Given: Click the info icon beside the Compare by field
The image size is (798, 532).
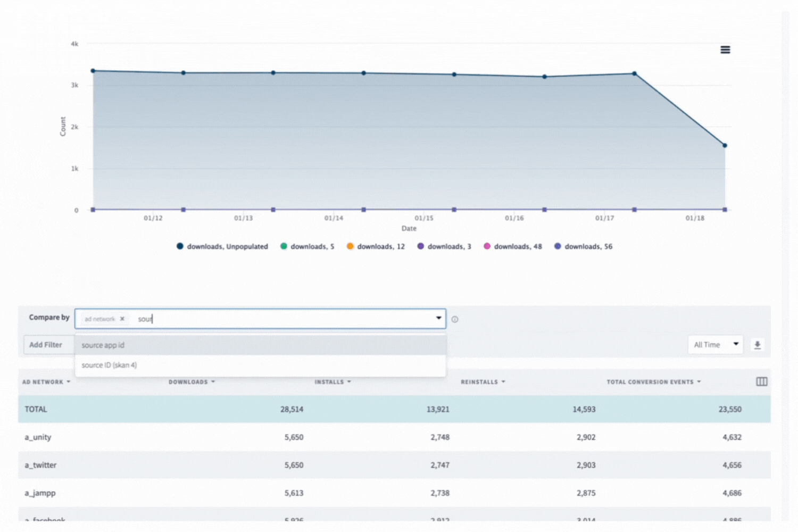Looking at the screenshot, I should 454,319.
